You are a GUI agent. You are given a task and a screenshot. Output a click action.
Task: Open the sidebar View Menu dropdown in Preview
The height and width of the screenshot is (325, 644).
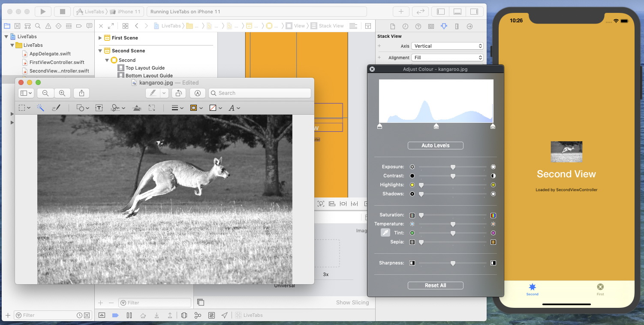tap(26, 93)
